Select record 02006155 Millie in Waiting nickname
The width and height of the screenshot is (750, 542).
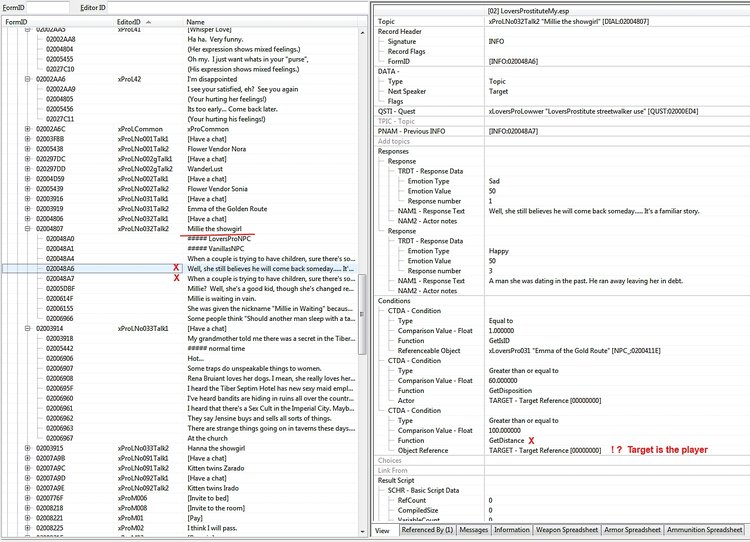click(x=179, y=309)
